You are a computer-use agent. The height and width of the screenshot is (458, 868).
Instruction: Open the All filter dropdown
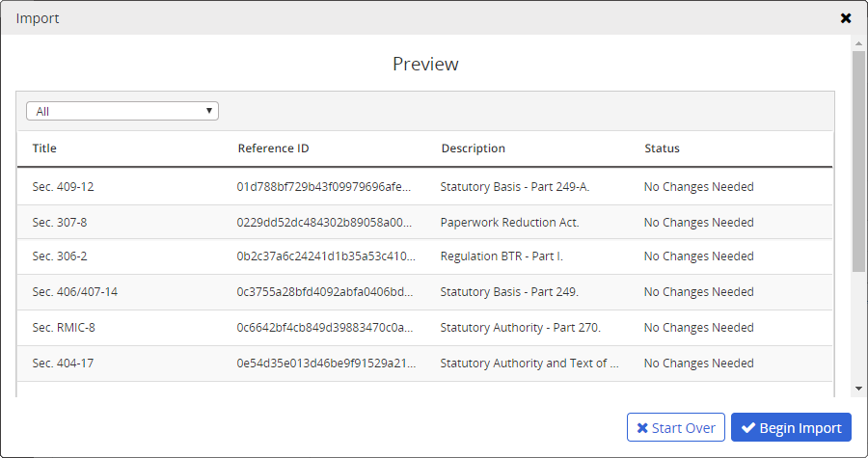tap(122, 111)
